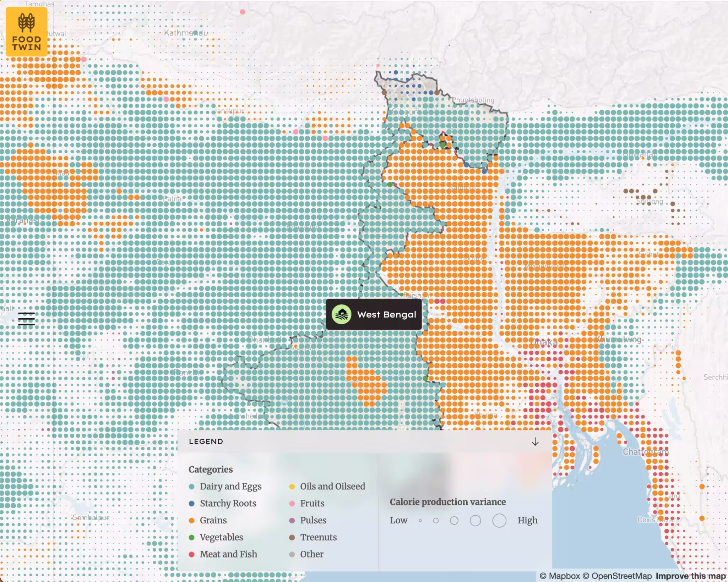Click the West Bengal farm icon
This screenshot has height=582, width=728.
click(x=342, y=314)
